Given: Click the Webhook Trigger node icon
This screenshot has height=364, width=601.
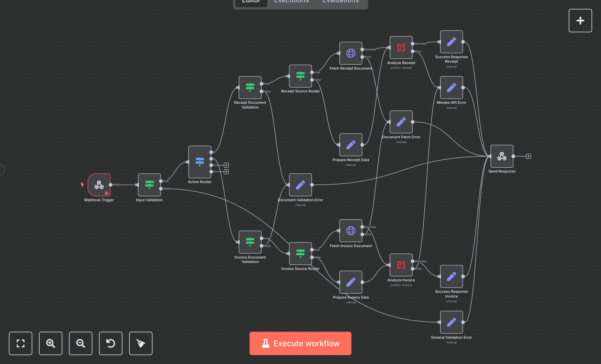Looking at the screenshot, I should pos(99,185).
